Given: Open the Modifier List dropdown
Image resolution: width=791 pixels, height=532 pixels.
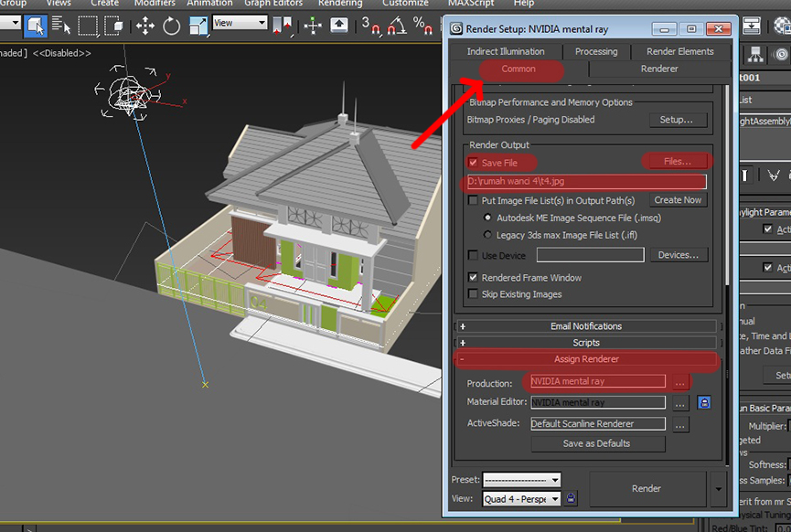Looking at the screenshot, I should coord(765,100).
